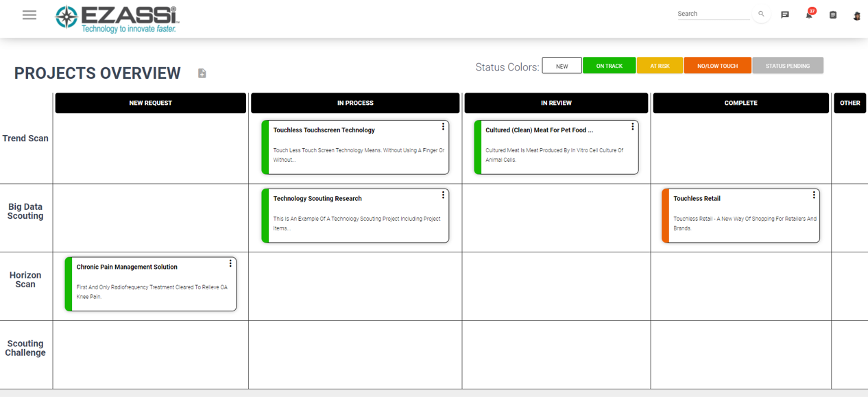Select the In Process column header

pos(355,103)
